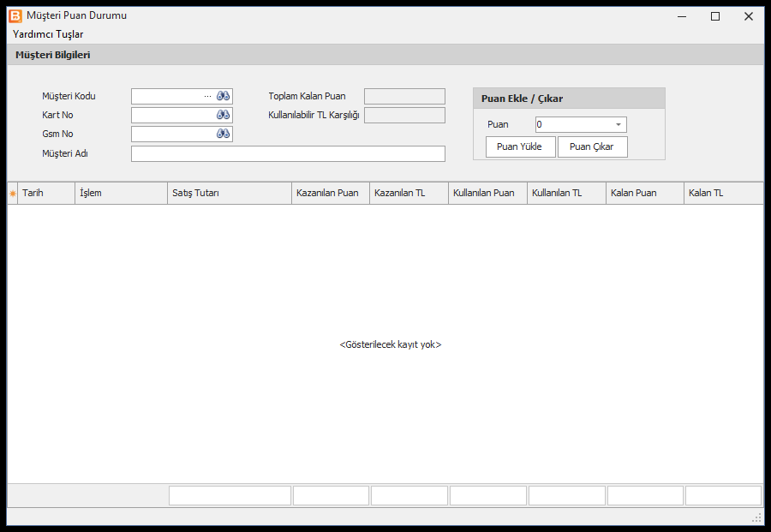Image resolution: width=771 pixels, height=532 pixels.
Task: Click the "Müşteri Bilgileri" section heading
Action: point(53,55)
